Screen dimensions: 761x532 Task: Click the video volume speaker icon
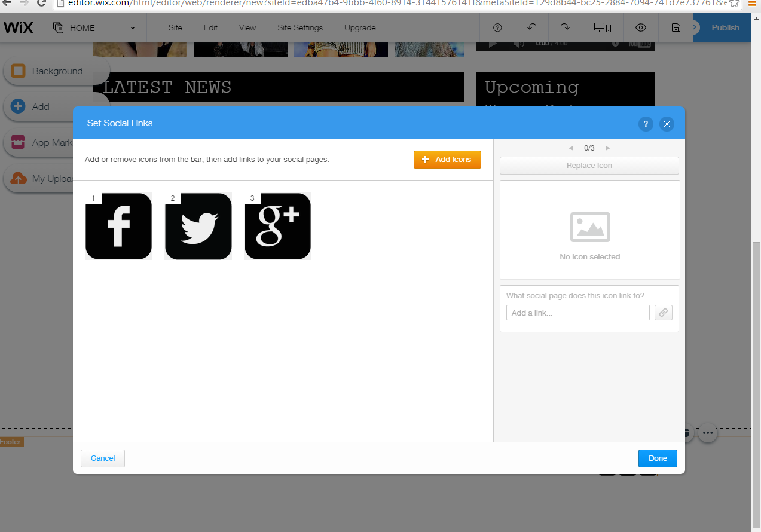519,44
